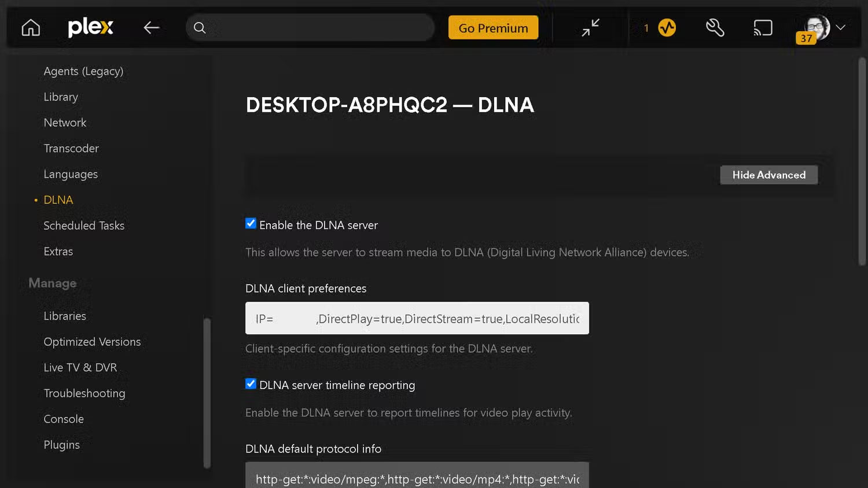Toggle DLNA server timeline reporting checkbox
868x488 pixels.
click(x=251, y=383)
